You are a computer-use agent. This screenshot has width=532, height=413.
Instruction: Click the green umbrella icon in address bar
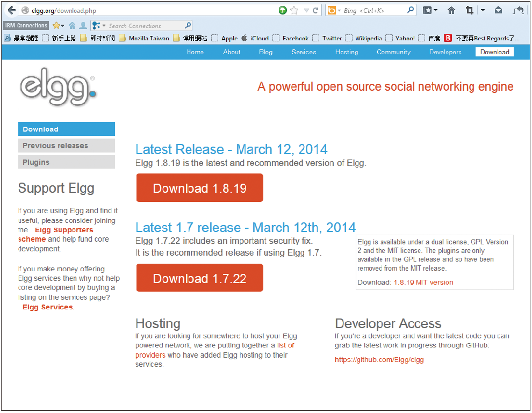[x=283, y=11]
